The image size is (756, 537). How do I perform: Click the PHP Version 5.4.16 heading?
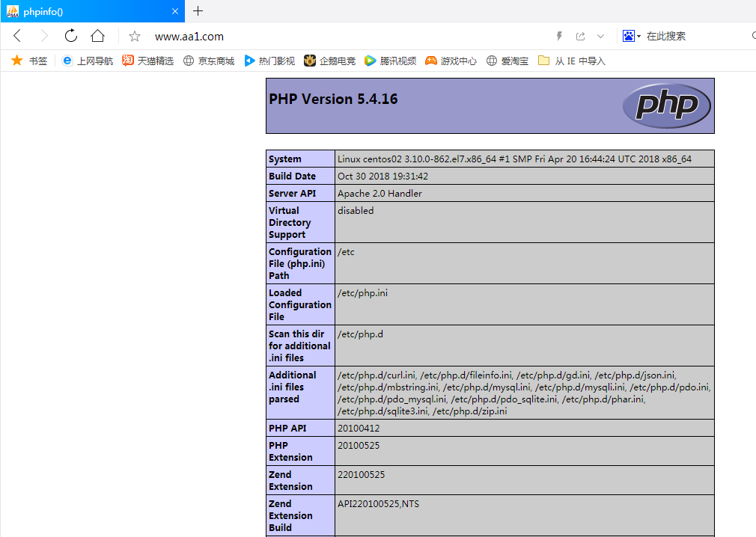pos(333,99)
